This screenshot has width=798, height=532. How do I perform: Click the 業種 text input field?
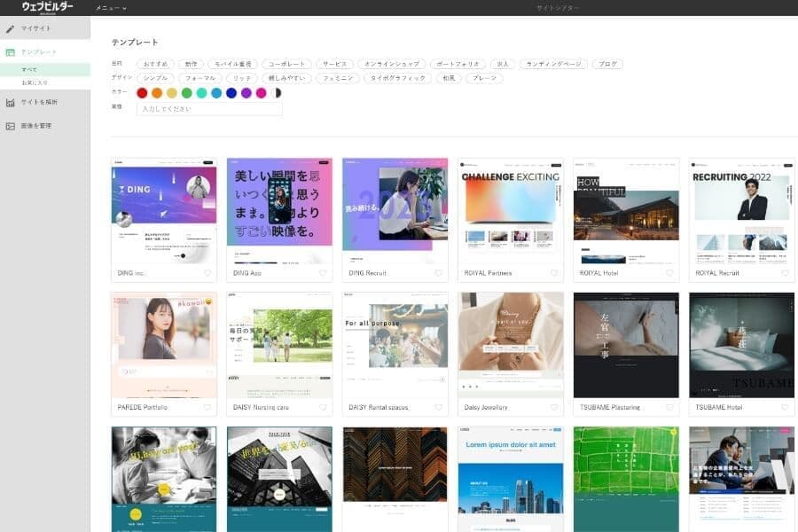[x=209, y=109]
